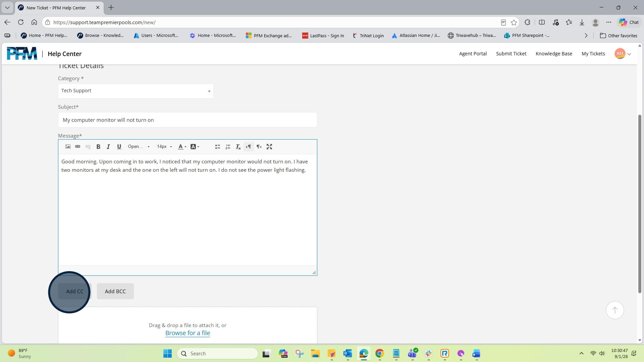Click into the Subject field
This screenshot has height=362, width=644.
point(187,120)
